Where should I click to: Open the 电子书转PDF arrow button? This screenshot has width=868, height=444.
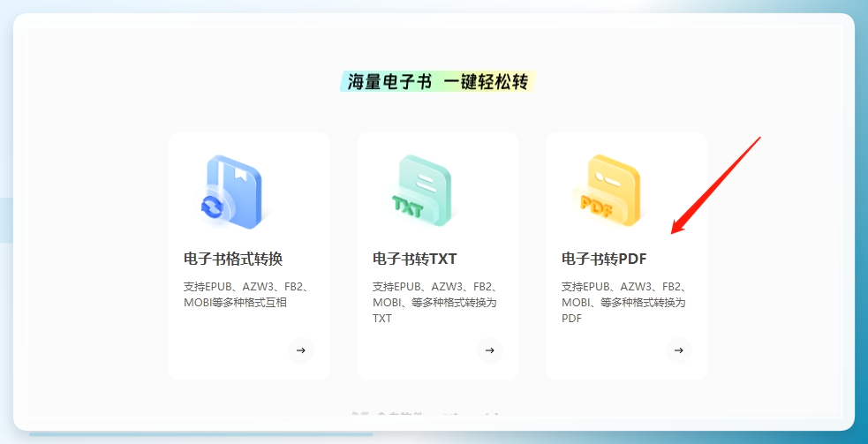[x=679, y=350]
